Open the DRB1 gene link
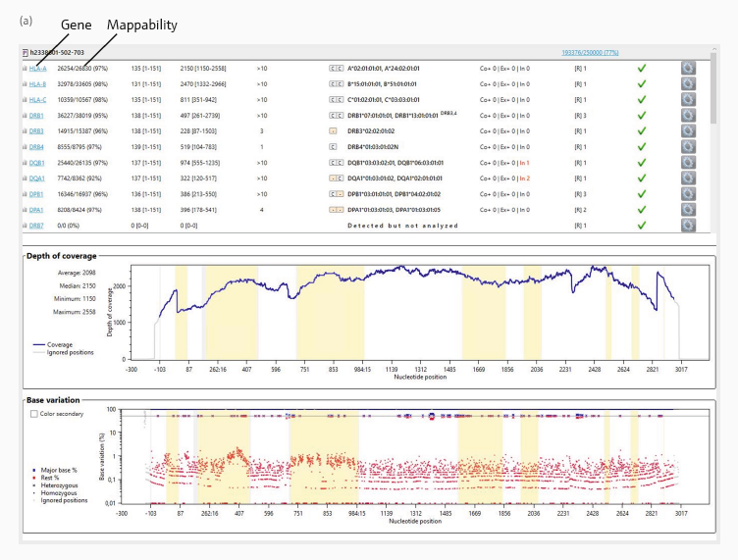Screen dimensions: 738x560 [35, 116]
